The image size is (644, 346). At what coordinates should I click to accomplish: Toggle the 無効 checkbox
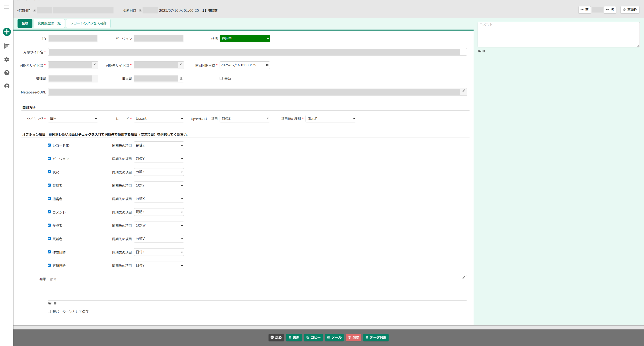tap(221, 78)
